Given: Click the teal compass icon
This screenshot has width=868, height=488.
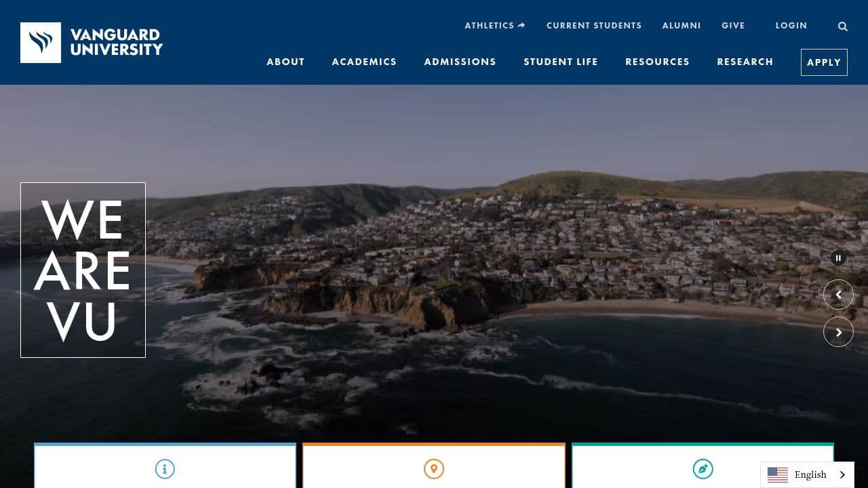Looking at the screenshot, I should click(703, 468).
